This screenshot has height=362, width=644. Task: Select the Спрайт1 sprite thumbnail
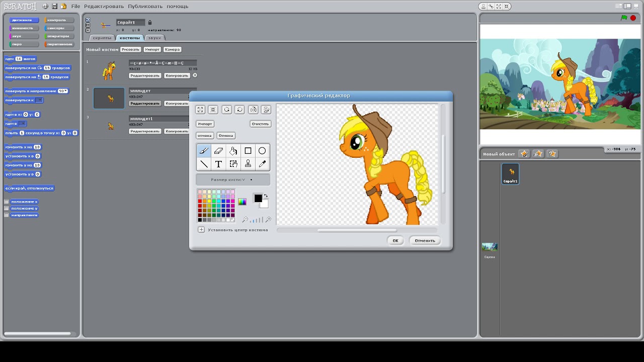(510, 174)
